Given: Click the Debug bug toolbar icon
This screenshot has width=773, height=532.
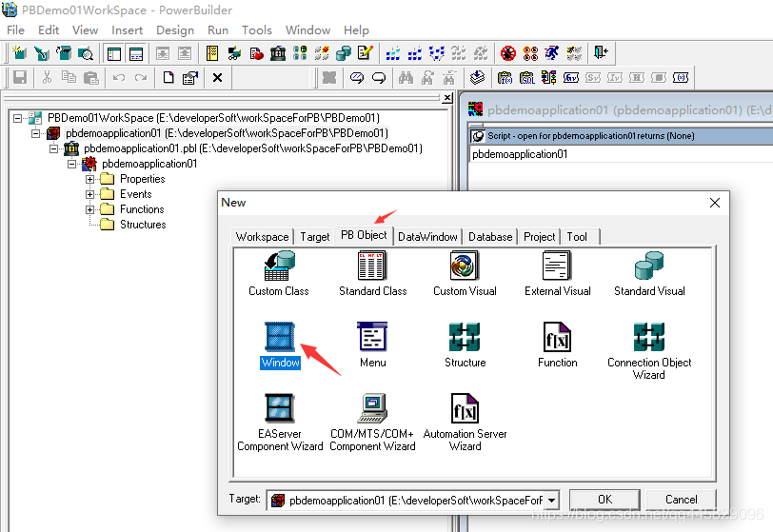Looking at the screenshot, I should pyautogui.click(x=508, y=52).
